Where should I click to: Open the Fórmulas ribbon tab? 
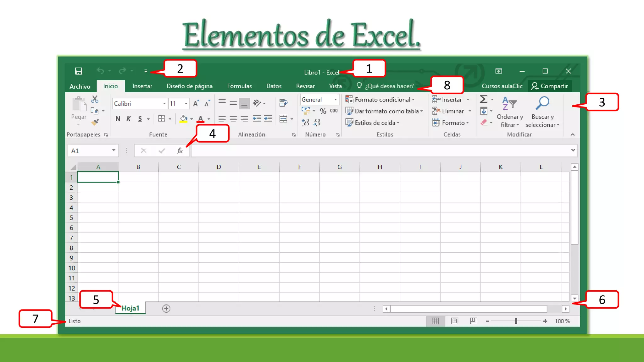point(239,86)
